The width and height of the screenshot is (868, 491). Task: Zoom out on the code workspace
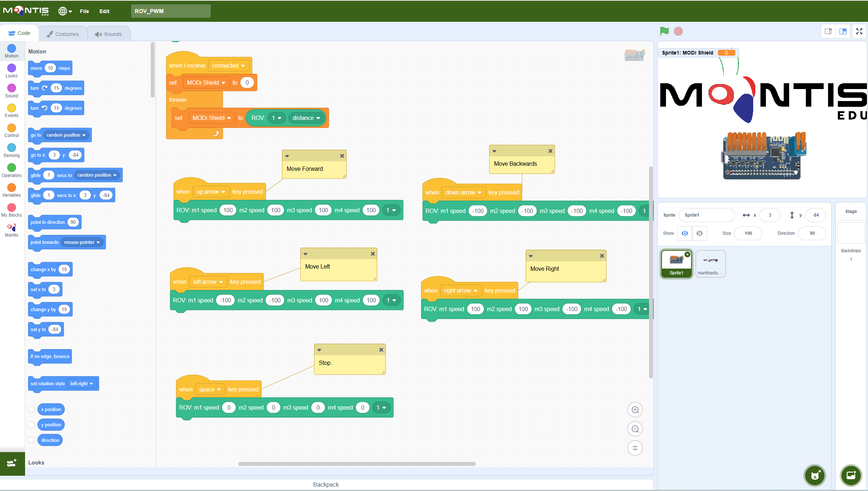tap(635, 429)
